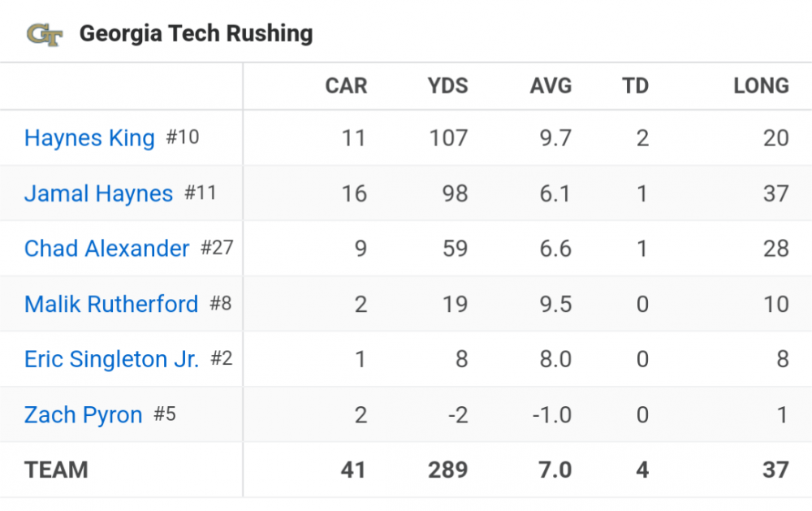This screenshot has height=511, width=812.
Task: Click the YDS column header
Action: coord(447,86)
